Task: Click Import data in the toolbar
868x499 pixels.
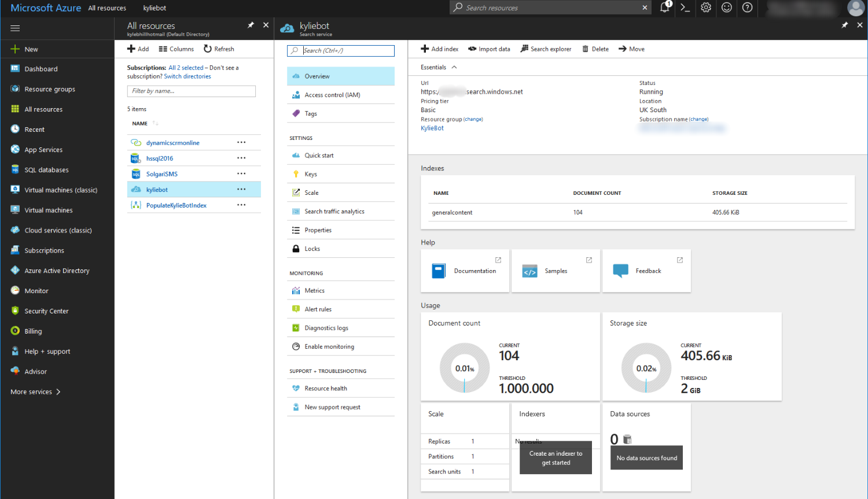Action: (490, 49)
